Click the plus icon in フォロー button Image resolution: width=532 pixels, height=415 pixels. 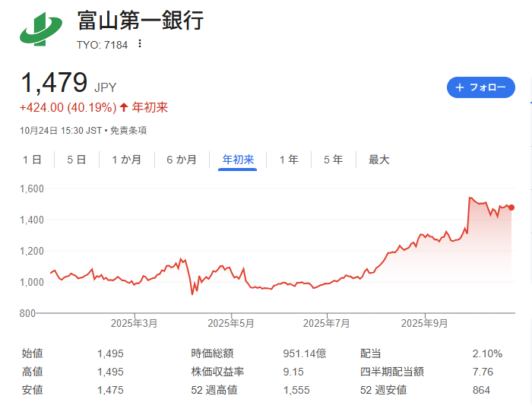(x=460, y=87)
